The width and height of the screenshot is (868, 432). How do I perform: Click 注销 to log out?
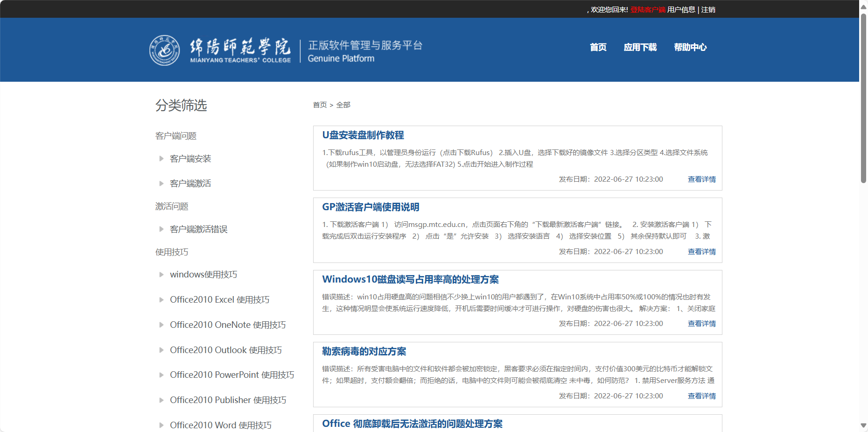[x=708, y=10]
